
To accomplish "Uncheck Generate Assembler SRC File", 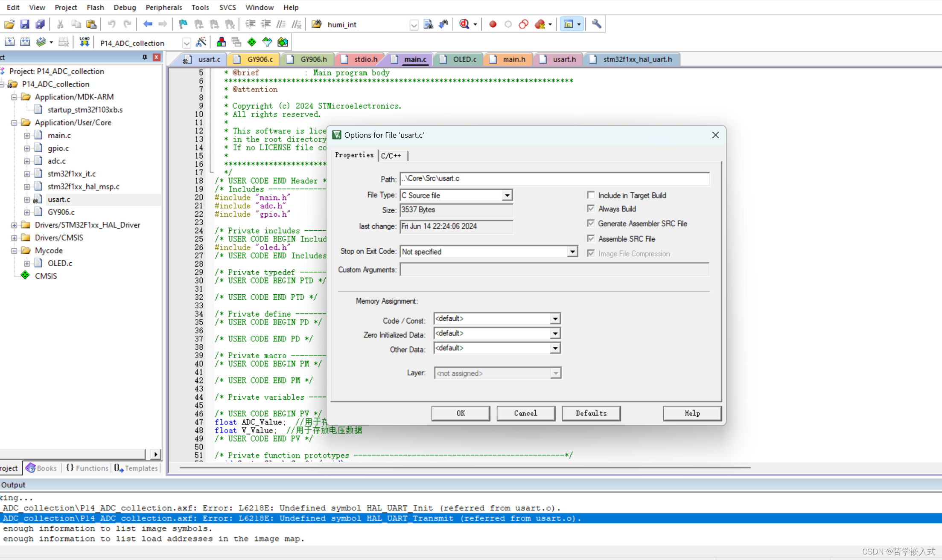I will pos(591,223).
